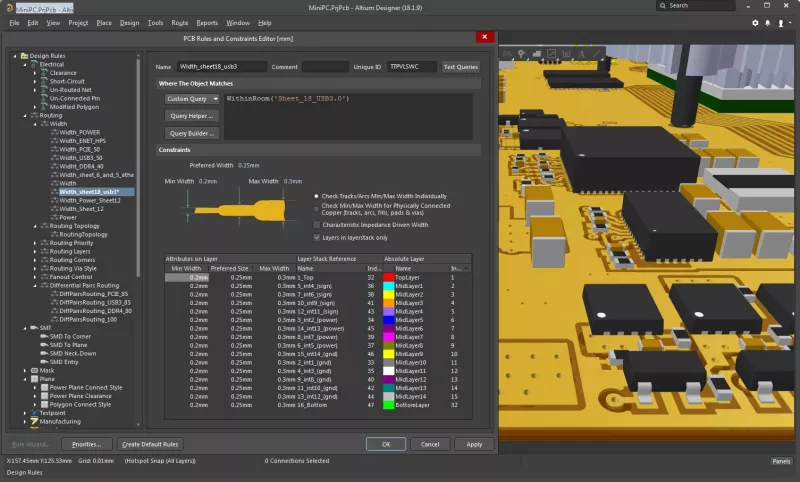Select the location pin tool icon
Image resolution: width=800 pixels, height=482 pixels.
[521, 54]
